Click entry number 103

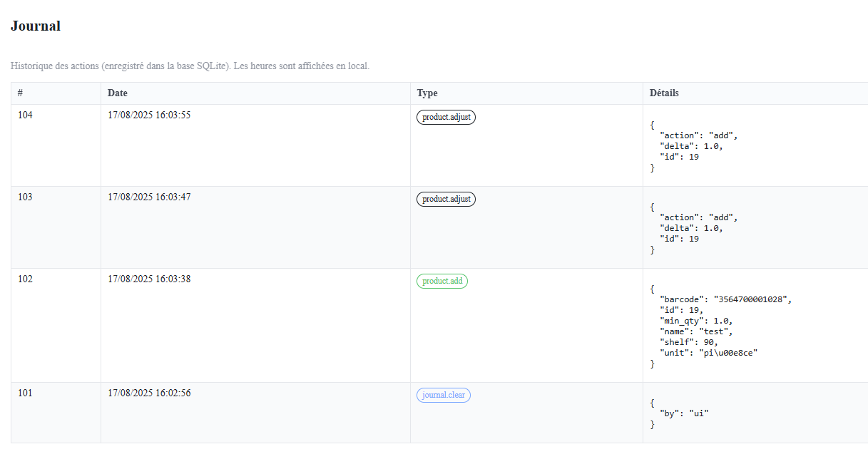[x=25, y=197]
